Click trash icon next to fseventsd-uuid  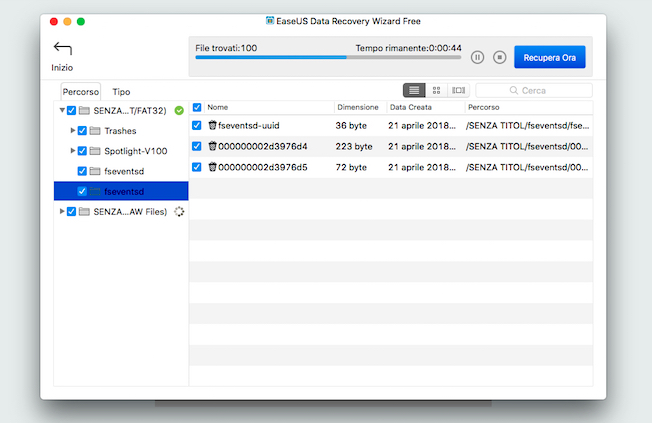coord(212,126)
